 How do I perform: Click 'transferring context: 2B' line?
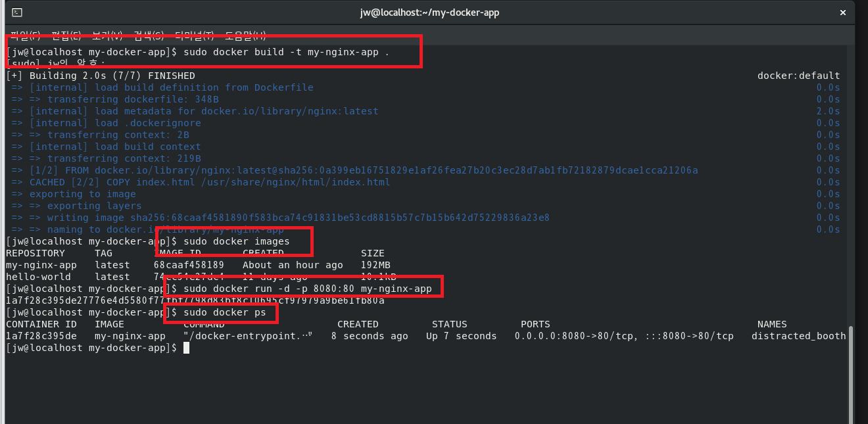click(x=101, y=135)
